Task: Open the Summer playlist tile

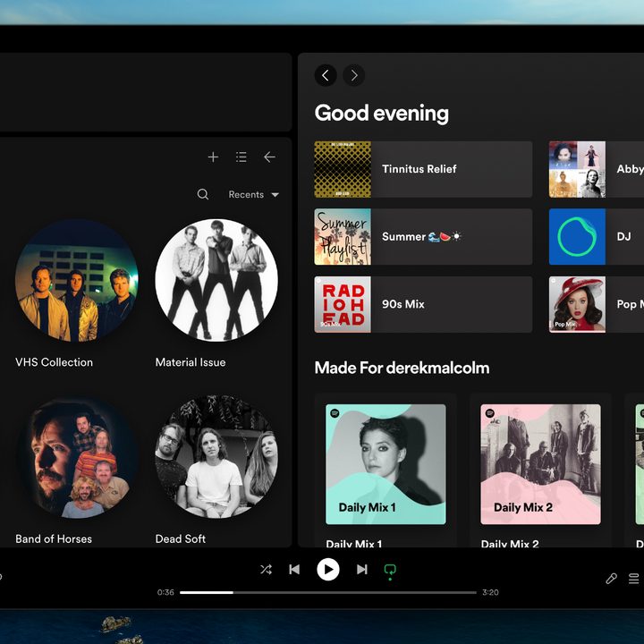Action: [423, 236]
